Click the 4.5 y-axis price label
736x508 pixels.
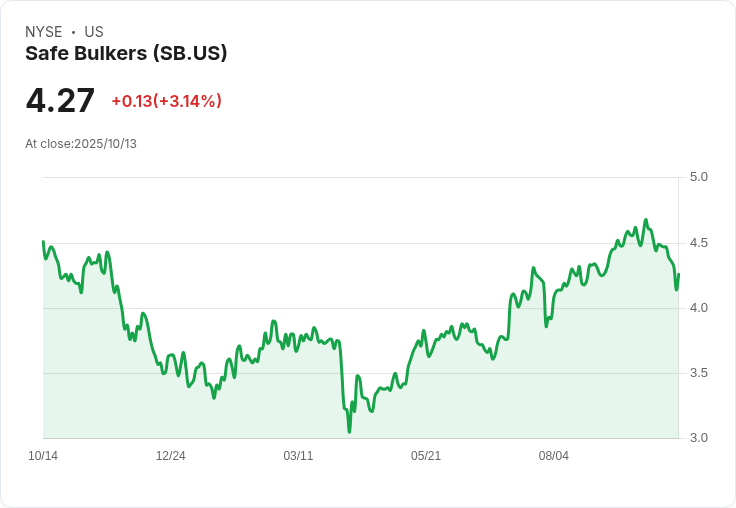click(698, 243)
